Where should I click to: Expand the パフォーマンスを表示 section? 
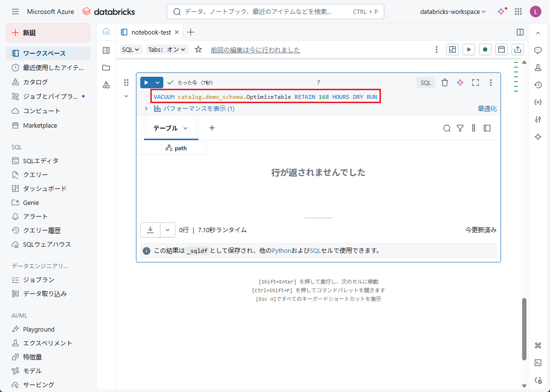coord(146,108)
